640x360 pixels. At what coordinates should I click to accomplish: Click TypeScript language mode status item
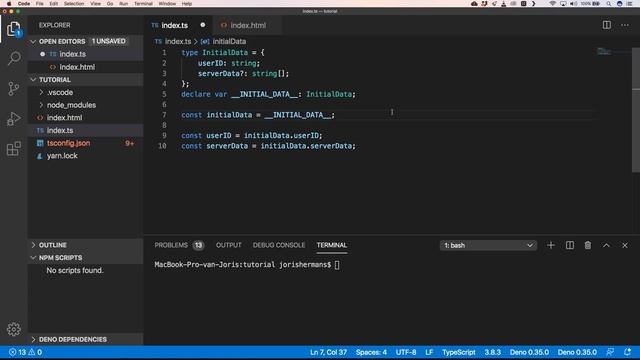458,352
